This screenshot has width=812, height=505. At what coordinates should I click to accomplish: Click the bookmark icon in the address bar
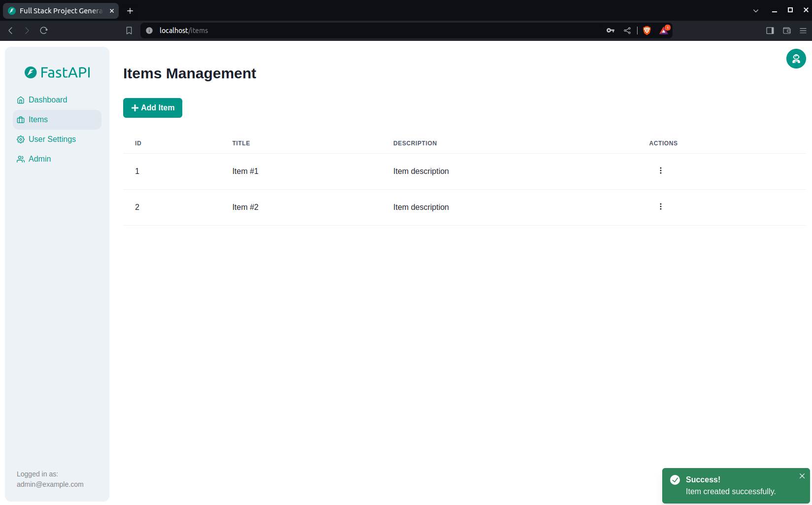(129, 30)
